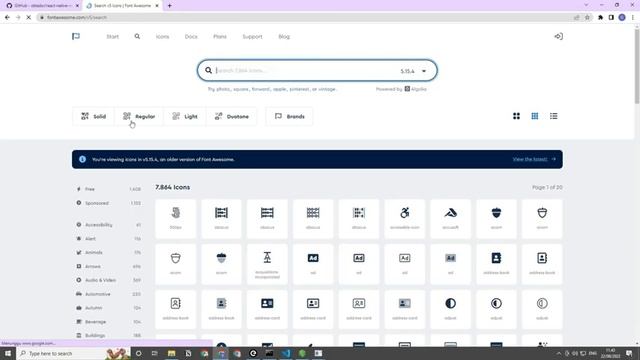Go back using the browser back arrow
The width and height of the screenshot is (640, 360).
point(7,18)
